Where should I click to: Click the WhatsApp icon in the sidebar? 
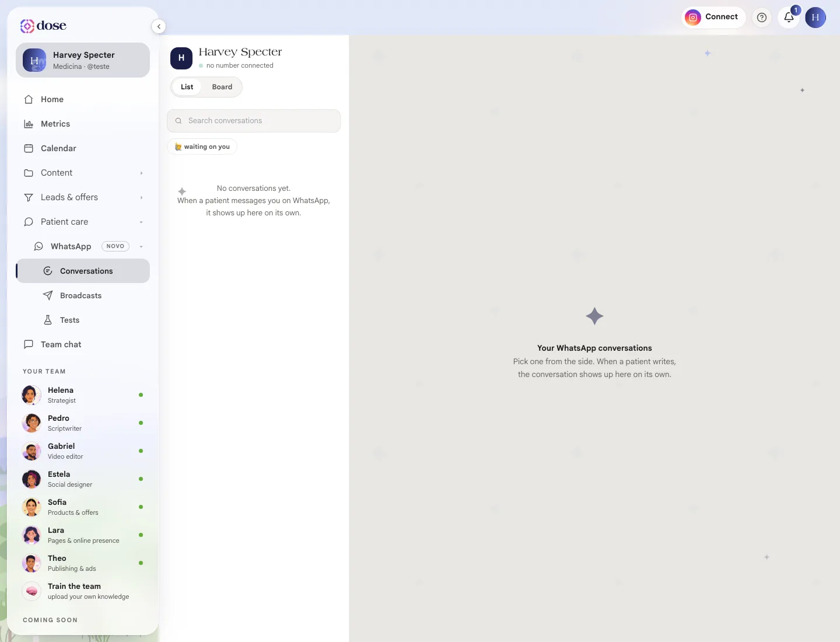(x=38, y=246)
